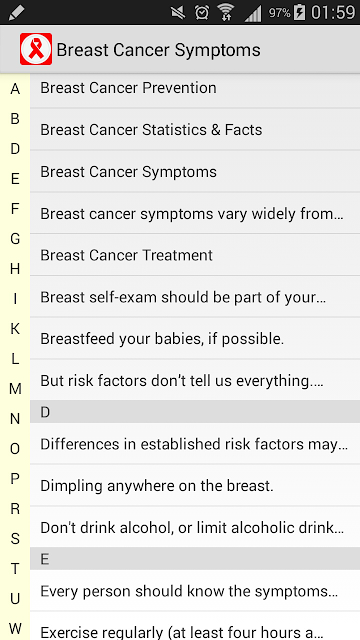The height and width of the screenshot is (640, 360).
Task: Select index letter W in sidebar
Action: [x=15, y=629]
